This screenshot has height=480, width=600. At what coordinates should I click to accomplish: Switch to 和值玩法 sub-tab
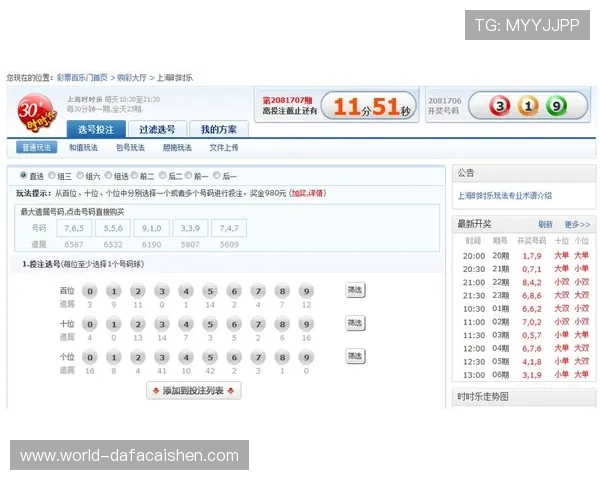tap(83, 147)
